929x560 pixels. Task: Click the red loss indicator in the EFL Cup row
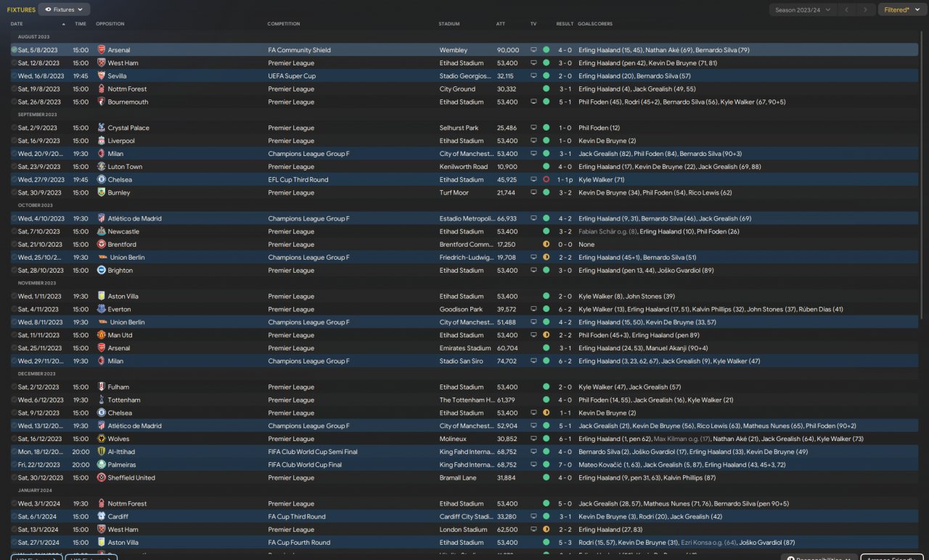[x=546, y=180]
